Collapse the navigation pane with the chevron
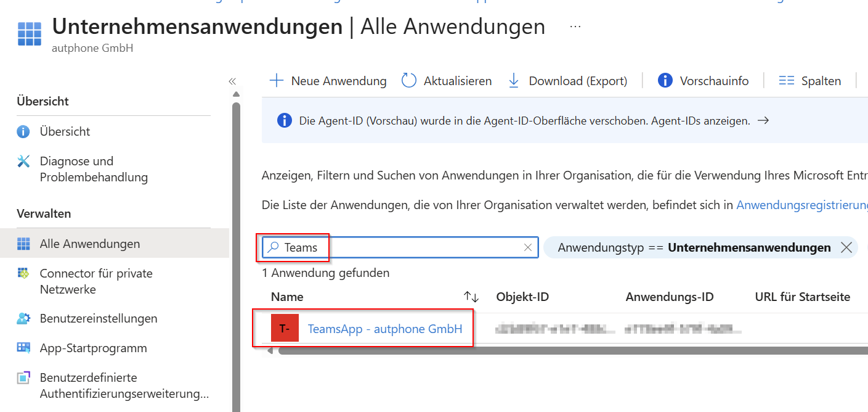This screenshot has width=868, height=412. click(232, 81)
